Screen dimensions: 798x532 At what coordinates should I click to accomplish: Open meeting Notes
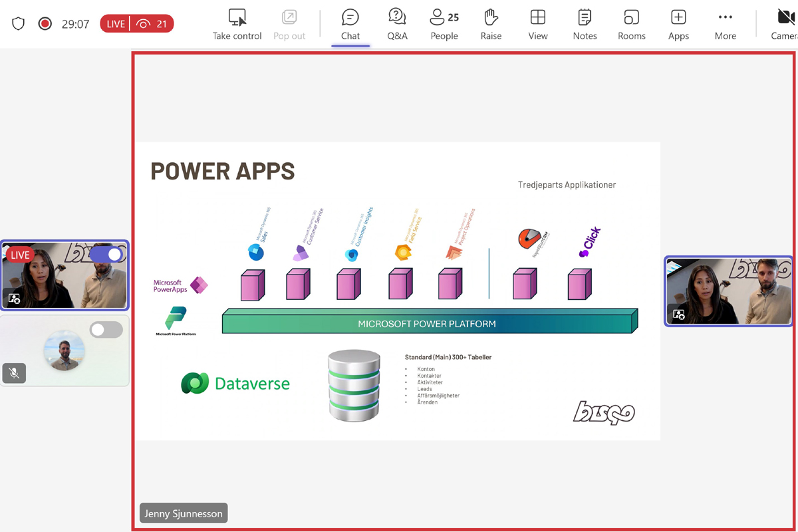(x=585, y=25)
